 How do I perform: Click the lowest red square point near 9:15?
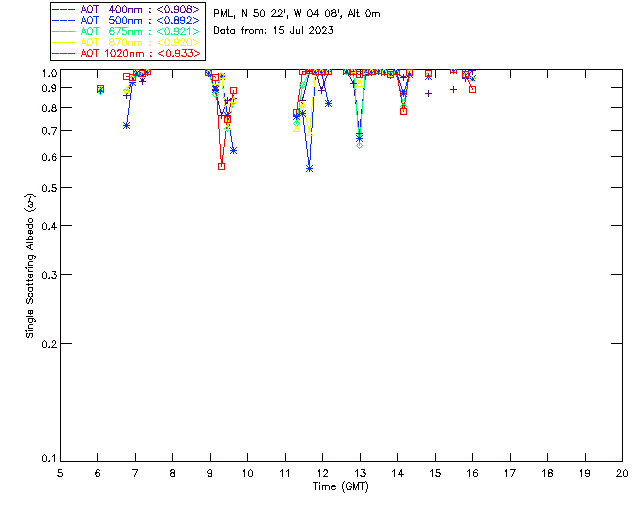221,166
